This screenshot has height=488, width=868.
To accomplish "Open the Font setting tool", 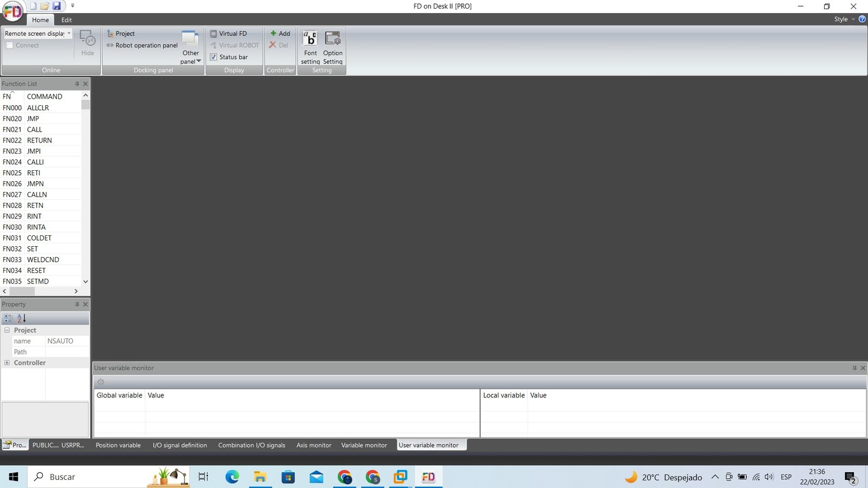I will [310, 48].
